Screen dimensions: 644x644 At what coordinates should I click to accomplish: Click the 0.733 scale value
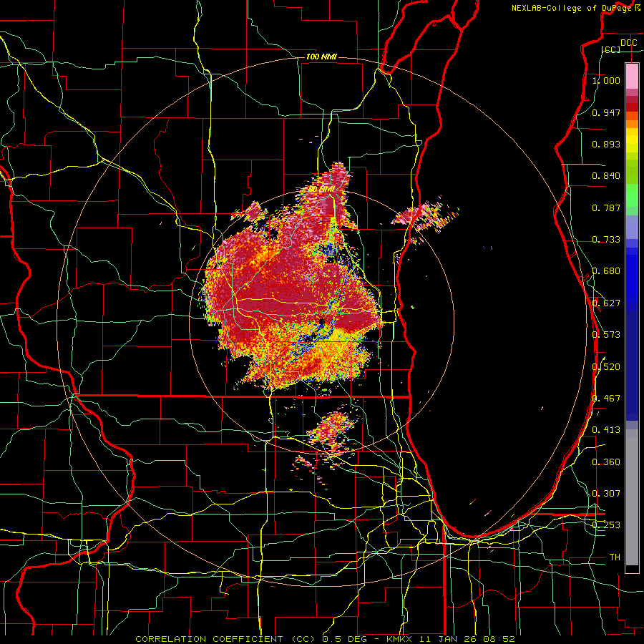click(x=606, y=240)
